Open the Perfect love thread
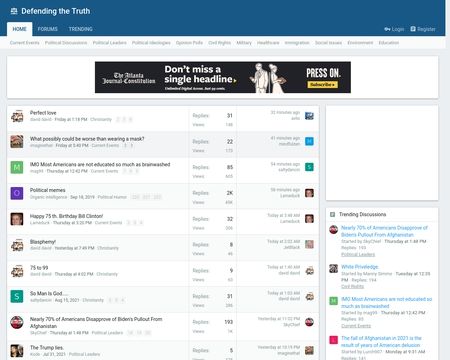 point(43,113)
